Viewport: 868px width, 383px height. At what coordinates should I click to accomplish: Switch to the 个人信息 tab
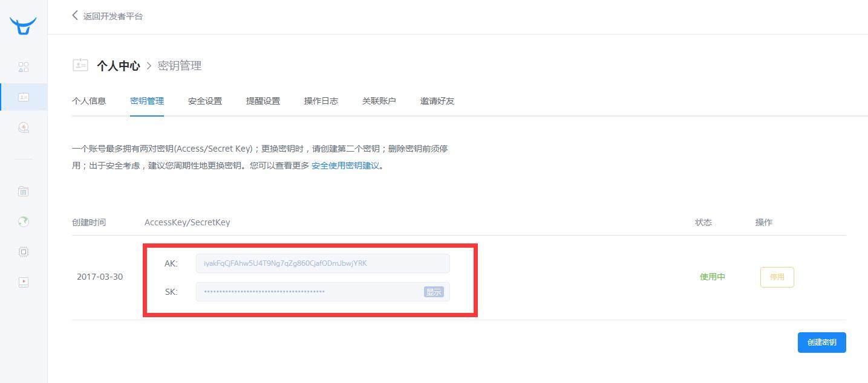(x=89, y=101)
